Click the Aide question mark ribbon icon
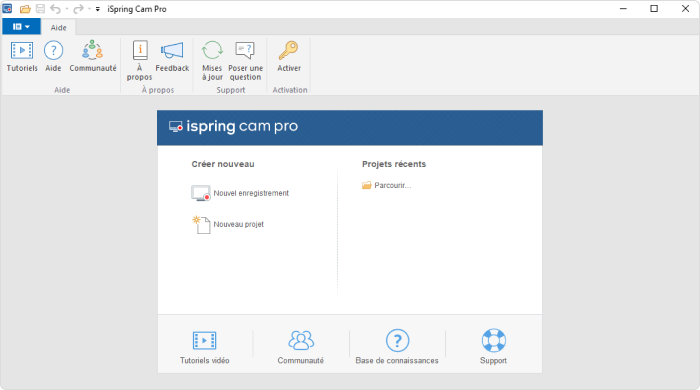700x390 pixels. click(x=53, y=56)
